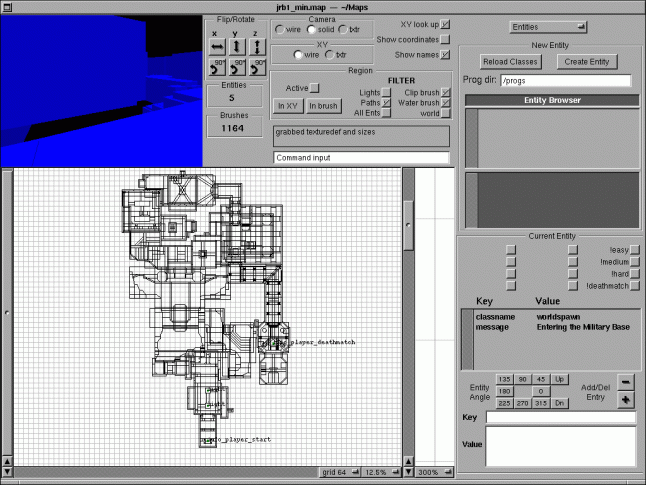Click the In XY region button
Image resolution: width=646 pixels, height=485 pixels.
[x=288, y=106]
